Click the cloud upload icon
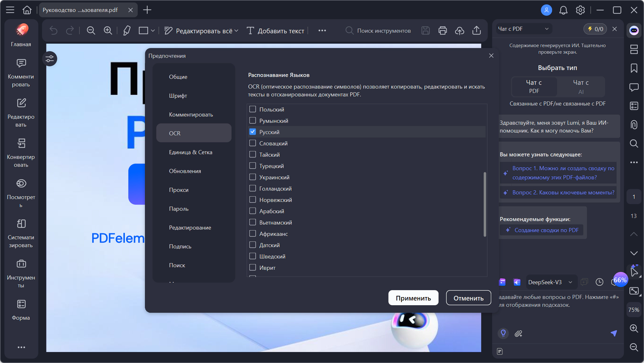Viewport: 644px width, 363px height. tap(460, 30)
